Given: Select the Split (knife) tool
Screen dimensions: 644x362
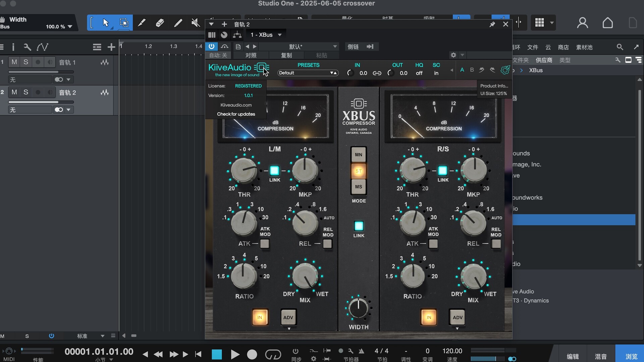Looking at the screenshot, I should click(x=142, y=23).
